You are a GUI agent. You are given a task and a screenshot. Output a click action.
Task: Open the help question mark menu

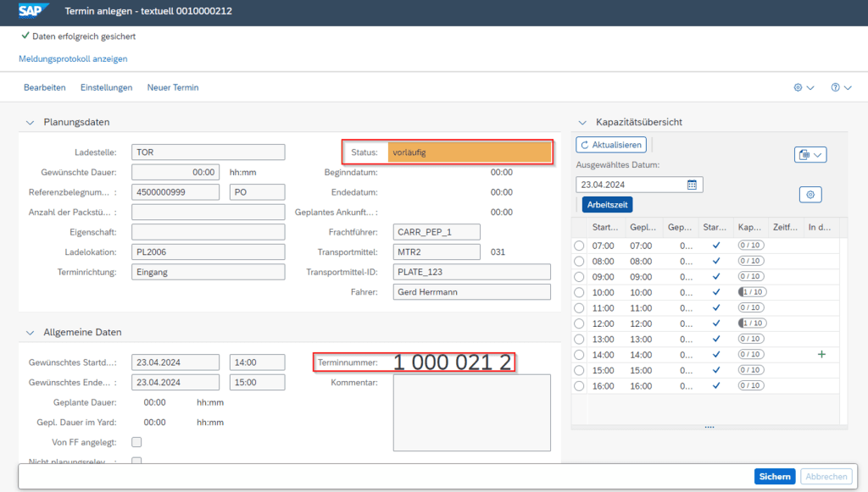click(835, 87)
